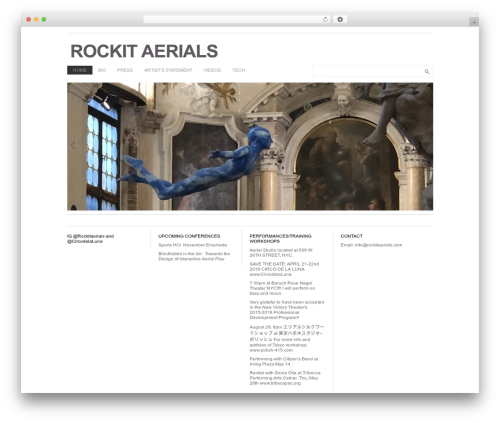
Task: Go to previous slide with left arrow
Action: (x=73, y=146)
